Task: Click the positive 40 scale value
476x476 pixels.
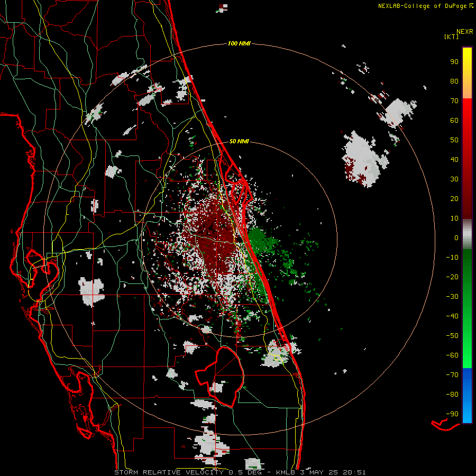Action: (454, 160)
